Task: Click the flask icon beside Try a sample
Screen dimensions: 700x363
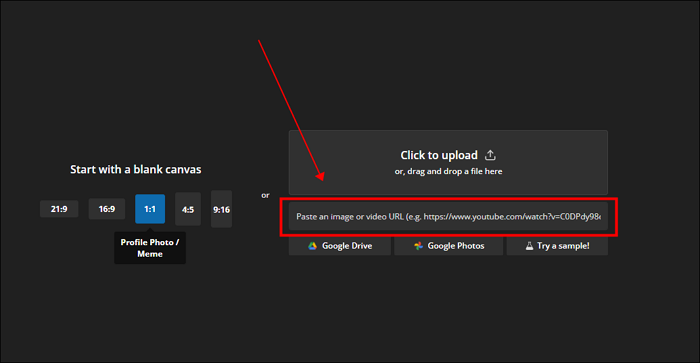Action: coord(529,246)
